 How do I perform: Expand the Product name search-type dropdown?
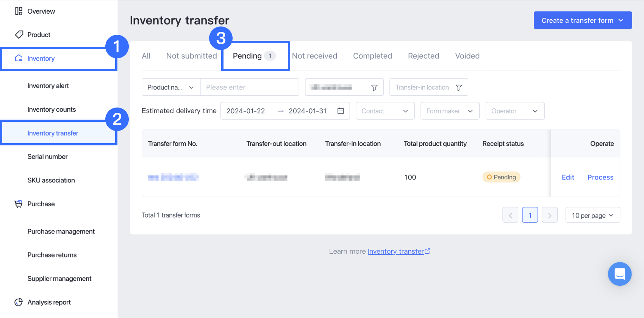tap(171, 87)
